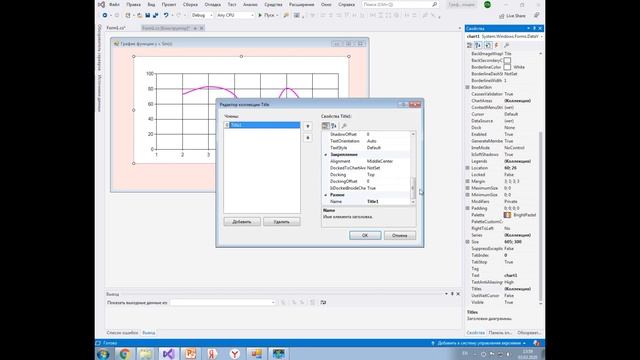Switch to the Form1.cs tab
The height and width of the screenshot is (360, 640).
click(x=116, y=28)
